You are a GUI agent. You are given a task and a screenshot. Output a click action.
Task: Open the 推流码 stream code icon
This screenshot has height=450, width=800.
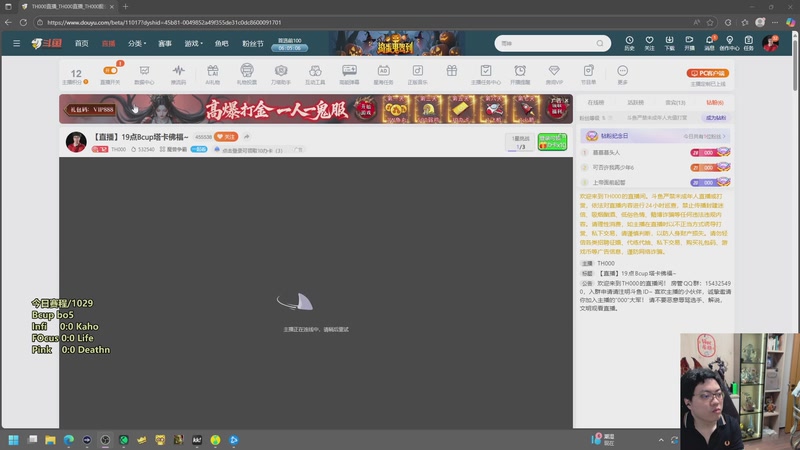point(178,73)
